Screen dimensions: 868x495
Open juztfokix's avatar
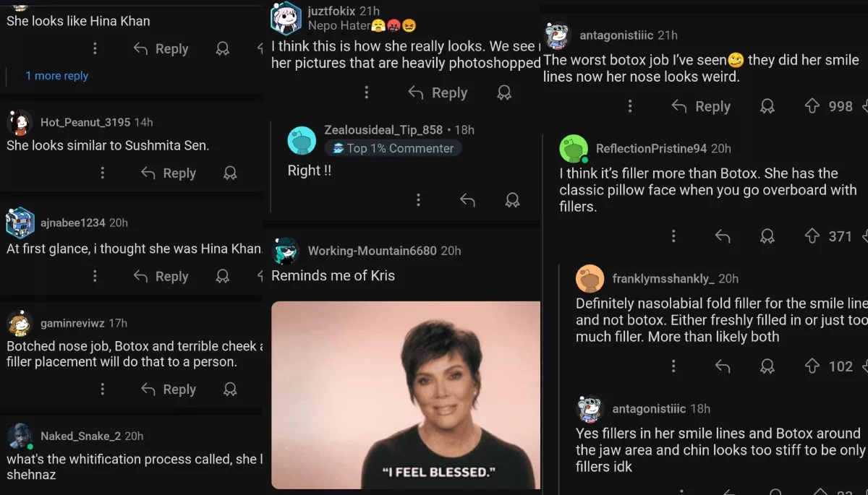pyautogui.click(x=286, y=18)
